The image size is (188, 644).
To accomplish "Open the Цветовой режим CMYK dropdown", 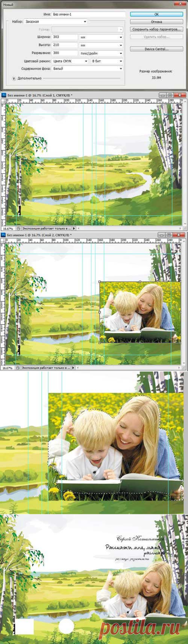I will click(x=70, y=61).
